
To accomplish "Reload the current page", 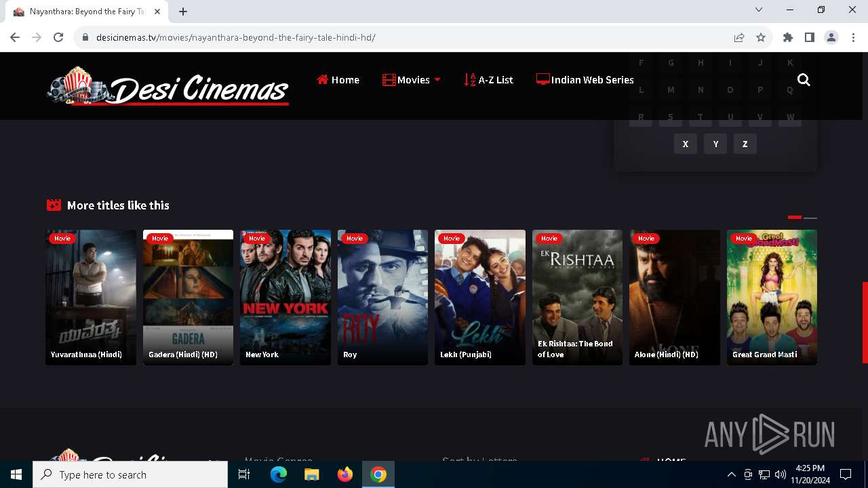I will tap(58, 37).
